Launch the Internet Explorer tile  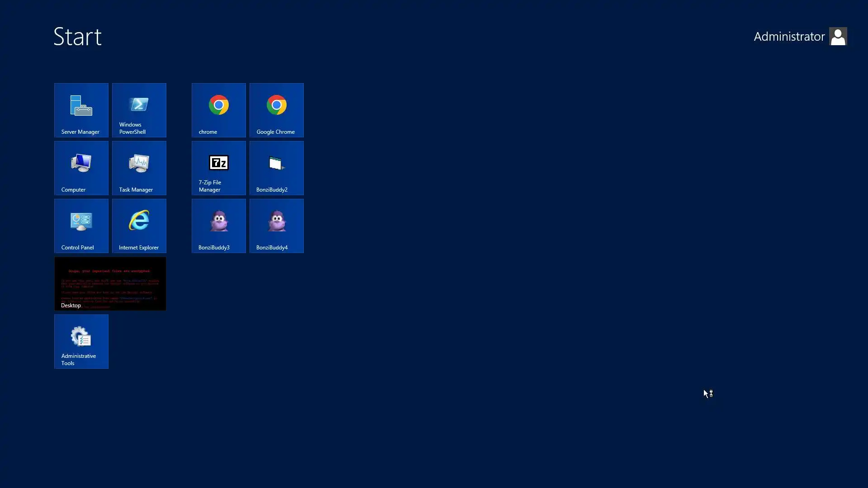(139, 225)
